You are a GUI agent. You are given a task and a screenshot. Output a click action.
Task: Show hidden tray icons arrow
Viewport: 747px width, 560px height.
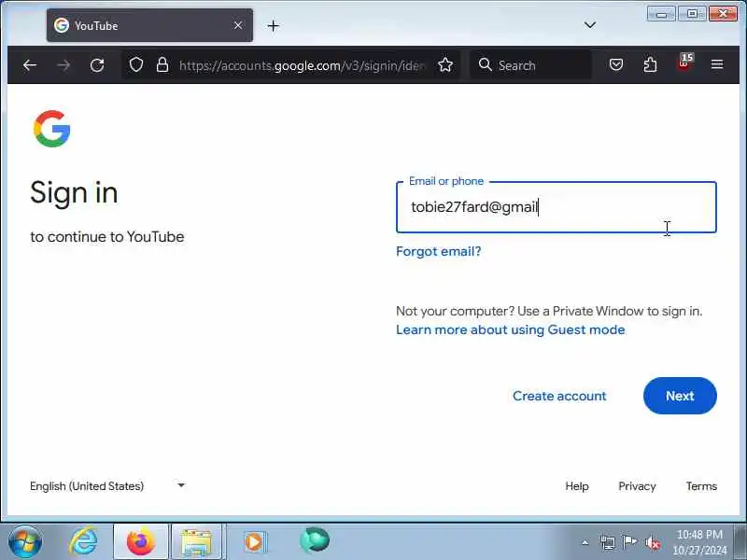coord(585,542)
